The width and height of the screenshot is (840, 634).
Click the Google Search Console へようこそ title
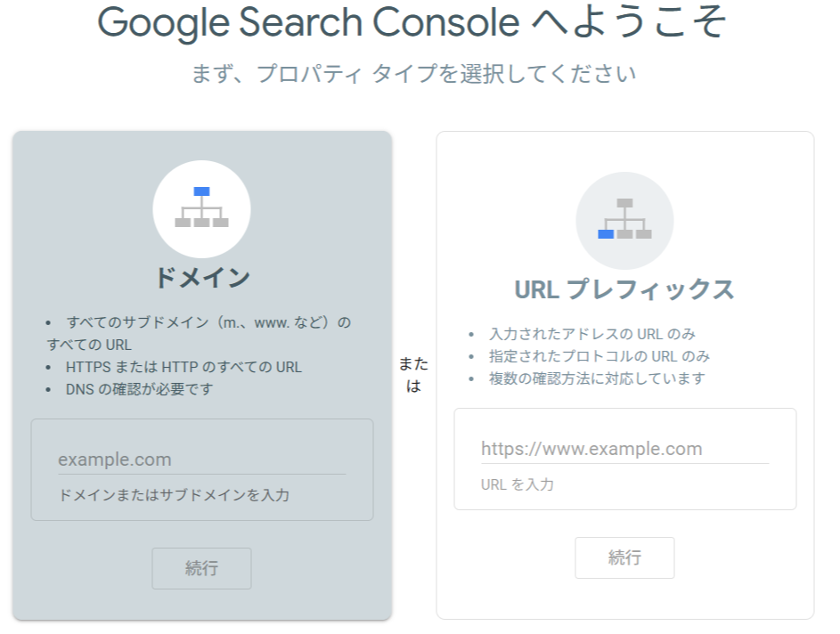click(x=412, y=22)
